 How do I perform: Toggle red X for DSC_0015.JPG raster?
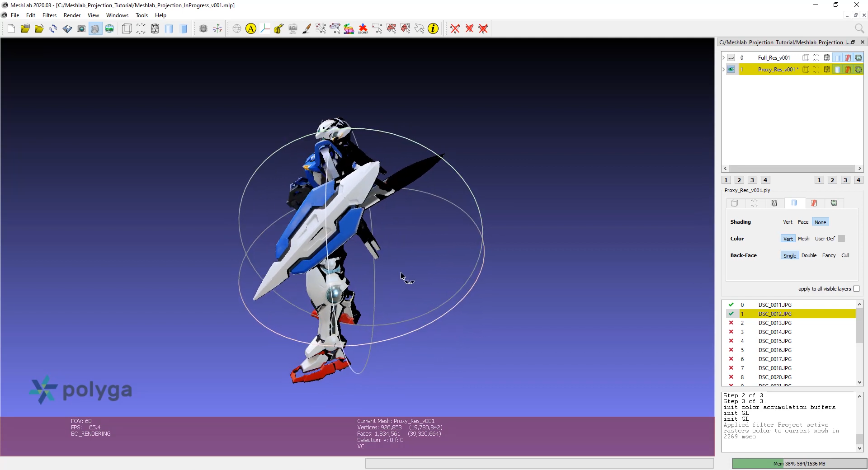(x=731, y=341)
